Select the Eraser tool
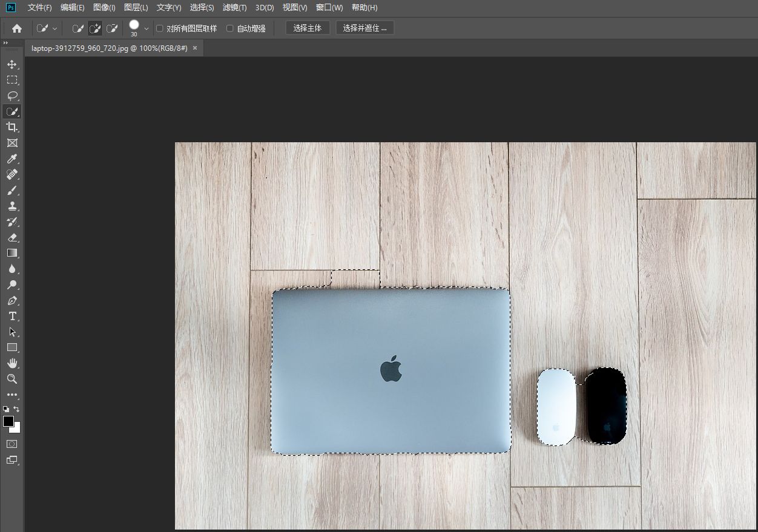Screen dimensions: 758x532 [x=12, y=237]
